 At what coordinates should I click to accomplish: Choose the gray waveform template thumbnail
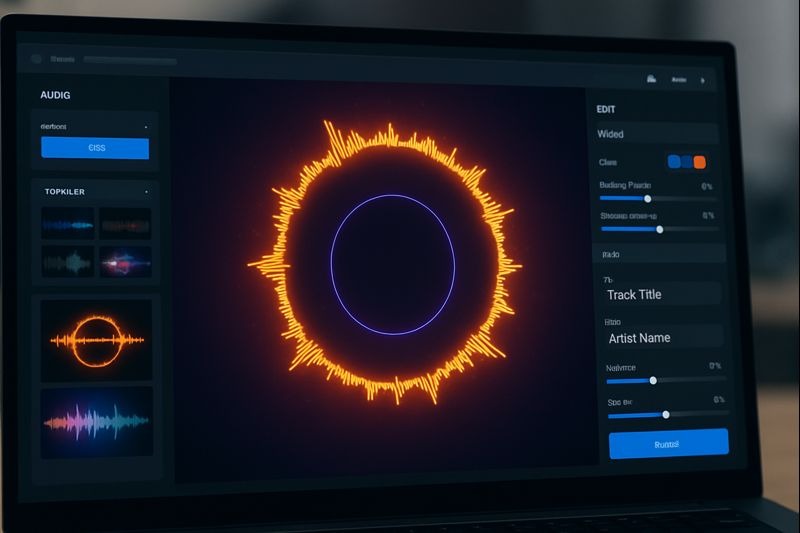point(68,262)
